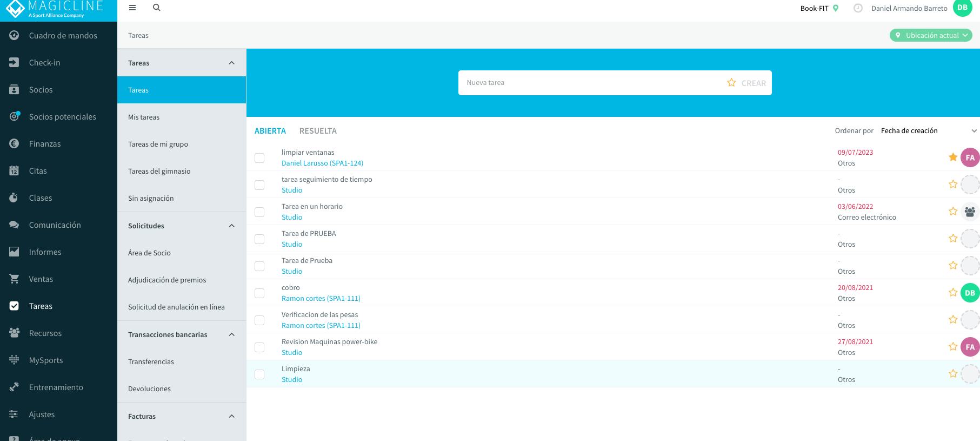Screen dimensions: 980x441
Task: Open 'Tareas de mi grupo'
Action: [x=182, y=144]
